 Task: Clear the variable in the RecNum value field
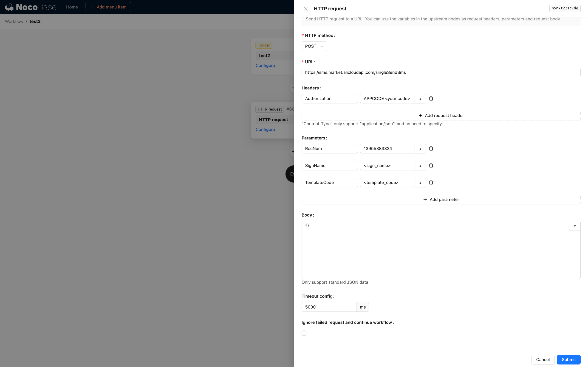[420, 149]
